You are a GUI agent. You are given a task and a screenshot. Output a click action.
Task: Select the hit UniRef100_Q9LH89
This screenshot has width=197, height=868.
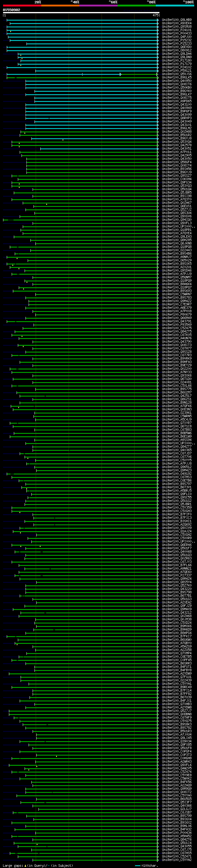pyautogui.click(x=176, y=20)
